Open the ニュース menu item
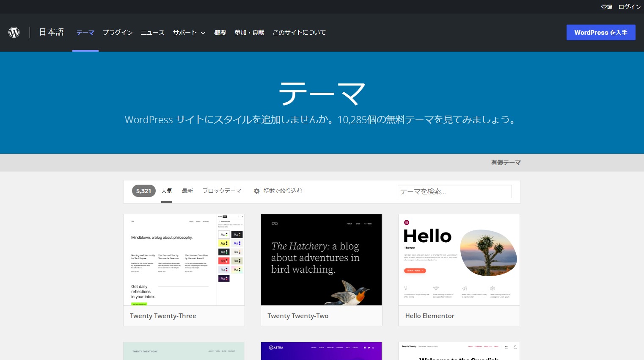Image resolution: width=644 pixels, height=360 pixels. point(152,33)
